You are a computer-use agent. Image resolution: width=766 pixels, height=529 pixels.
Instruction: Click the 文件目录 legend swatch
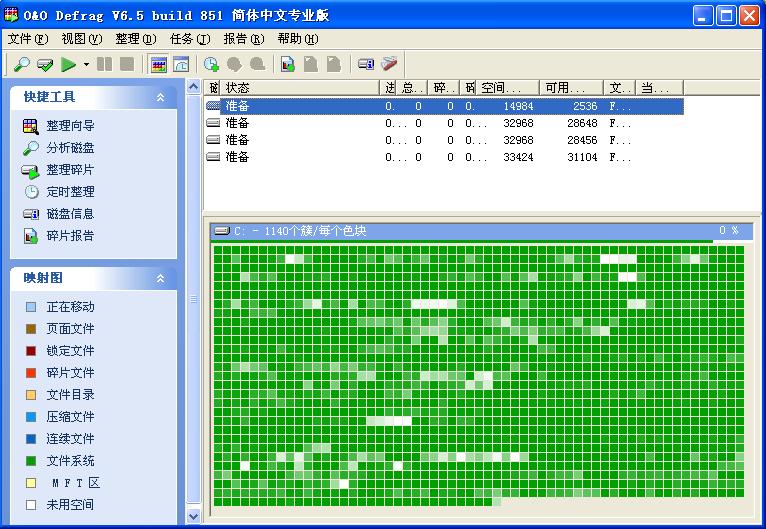point(31,395)
